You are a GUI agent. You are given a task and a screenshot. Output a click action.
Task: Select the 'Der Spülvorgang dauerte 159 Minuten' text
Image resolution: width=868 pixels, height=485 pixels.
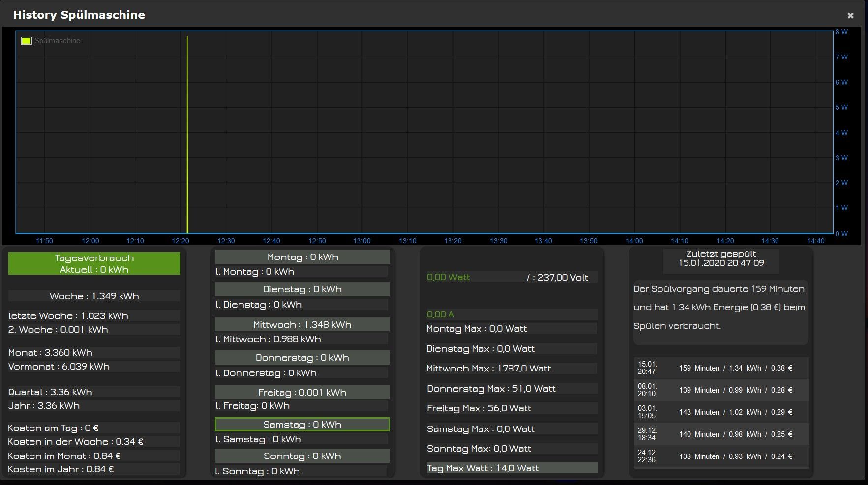coord(718,289)
